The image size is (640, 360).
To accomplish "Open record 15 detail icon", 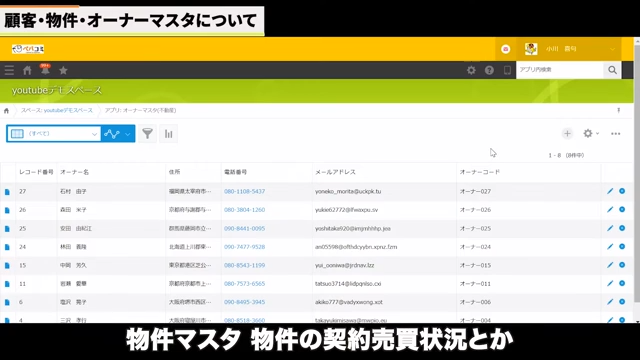I will click(7, 265).
